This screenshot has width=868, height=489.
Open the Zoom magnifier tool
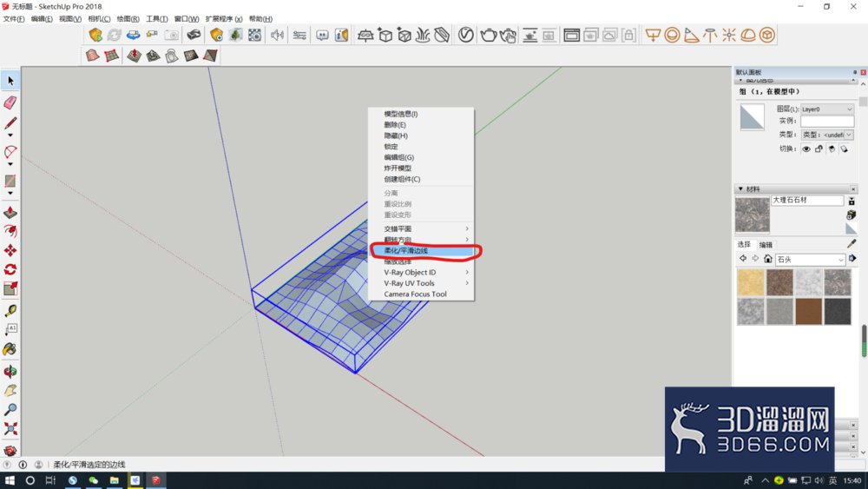(x=10, y=409)
